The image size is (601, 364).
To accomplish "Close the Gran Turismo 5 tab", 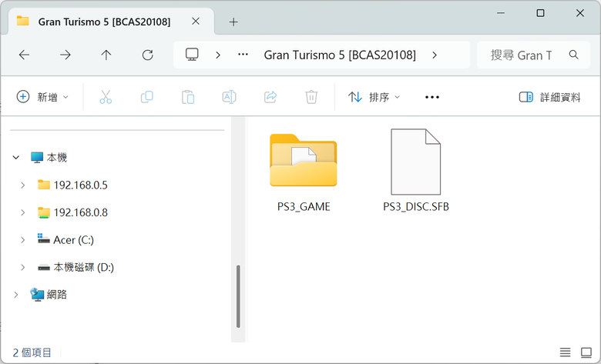I will tap(196, 22).
